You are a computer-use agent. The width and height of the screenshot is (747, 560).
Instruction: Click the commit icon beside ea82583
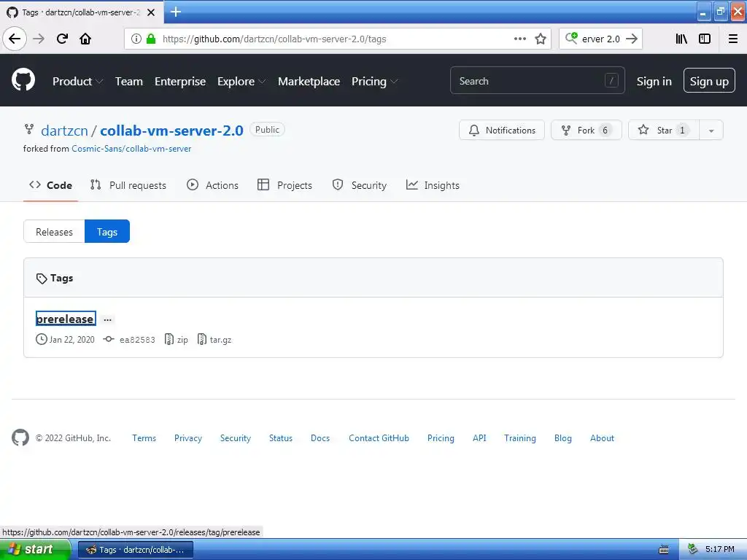point(109,340)
